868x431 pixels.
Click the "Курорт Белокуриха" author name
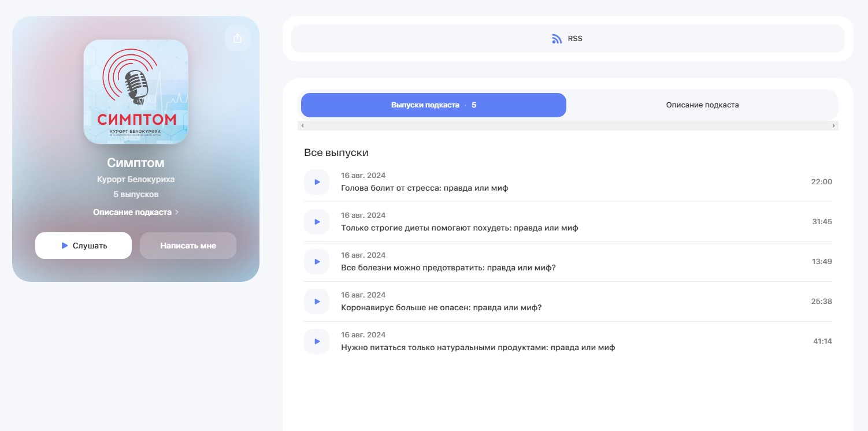click(136, 179)
